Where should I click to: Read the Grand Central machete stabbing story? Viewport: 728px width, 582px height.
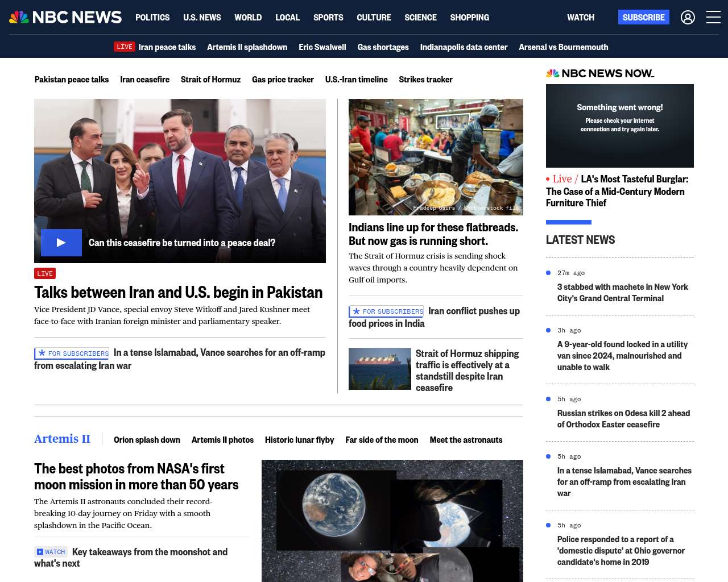point(622,293)
